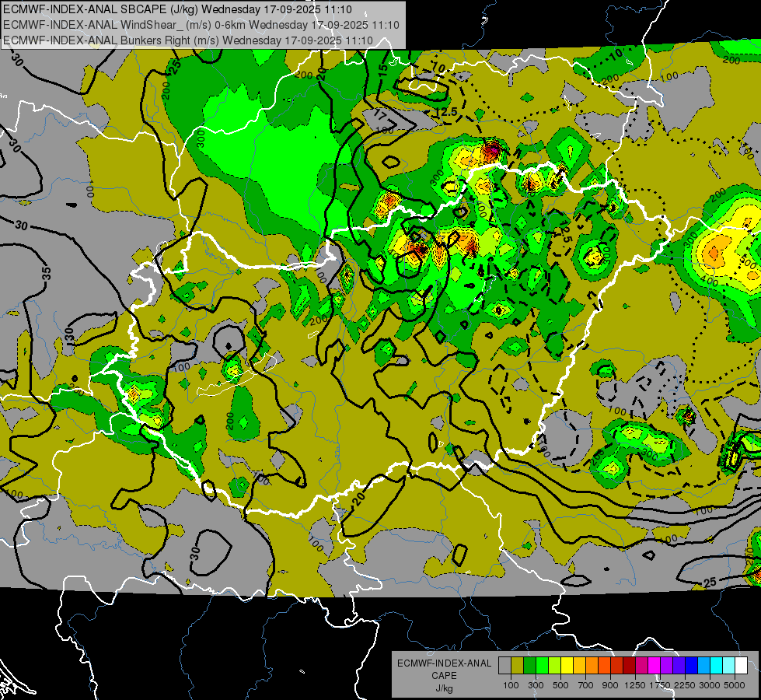761x700 pixels.
Task: Click the legend scale value 100
Action: pyautogui.click(x=511, y=685)
